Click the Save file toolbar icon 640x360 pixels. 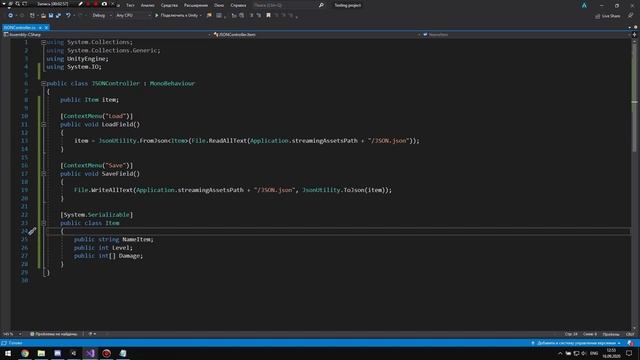pyautogui.click(x=51, y=16)
